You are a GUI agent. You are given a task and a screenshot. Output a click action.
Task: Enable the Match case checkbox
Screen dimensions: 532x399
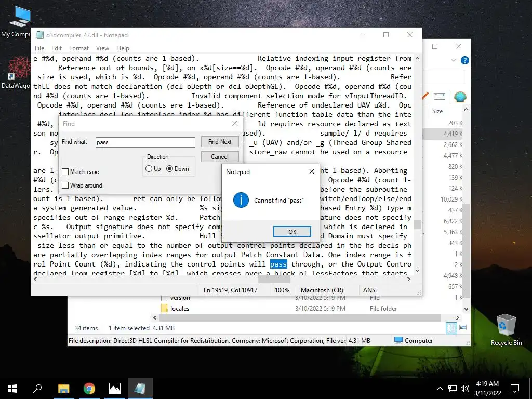pyautogui.click(x=65, y=171)
